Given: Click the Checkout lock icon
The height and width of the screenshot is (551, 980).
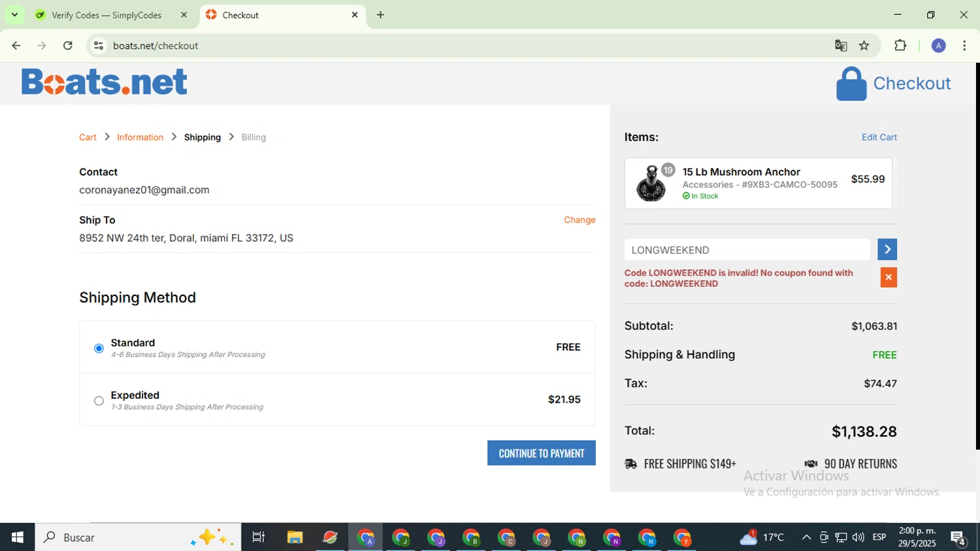Looking at the screenshot, I should [851, 84].
